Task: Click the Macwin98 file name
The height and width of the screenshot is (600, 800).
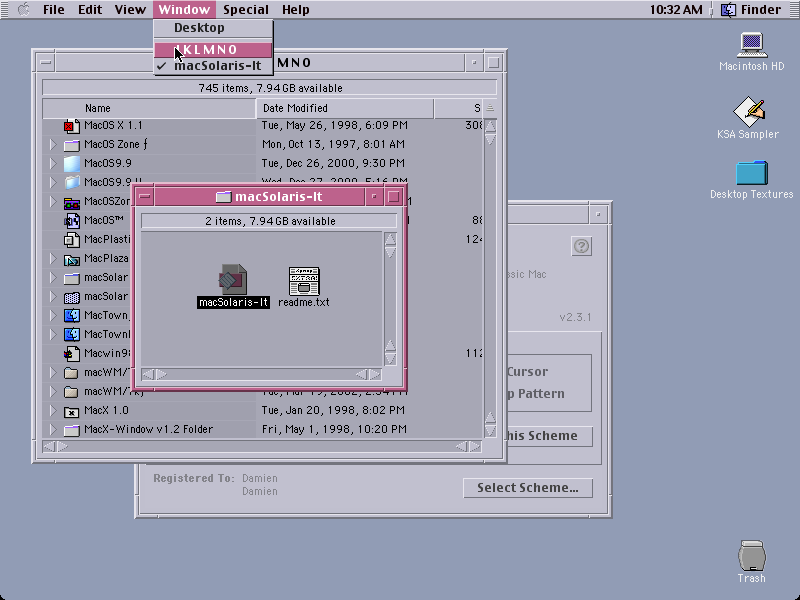Action: [108, 353]
